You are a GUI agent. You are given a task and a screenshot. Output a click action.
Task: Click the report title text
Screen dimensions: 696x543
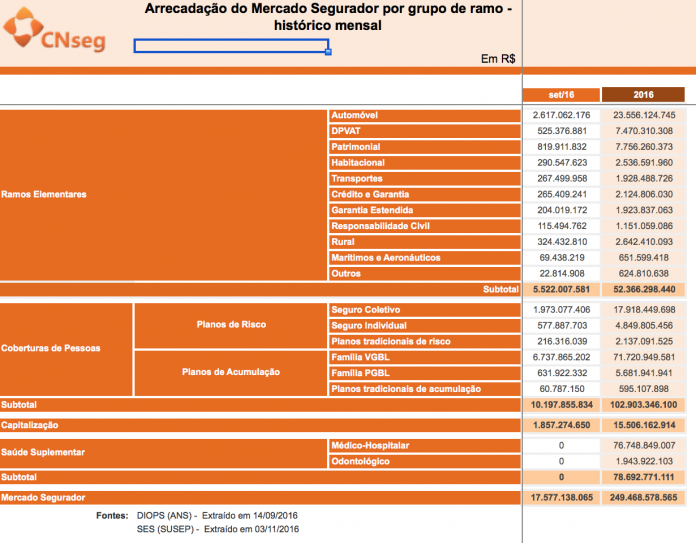328,17
